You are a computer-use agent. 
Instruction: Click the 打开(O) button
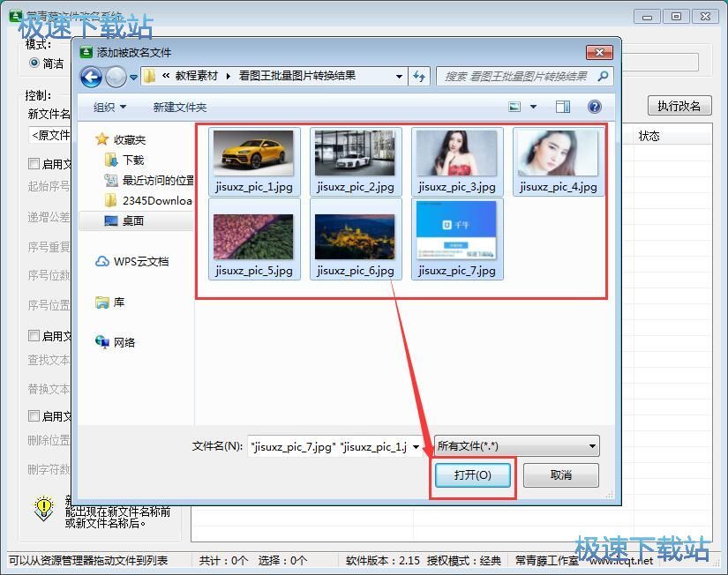[x=473, y=475]
